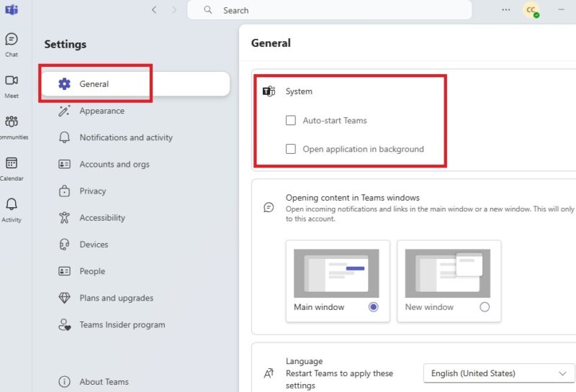Click the Accounts and orgs card icon
The width and height of the screenshot is (576, 392).
click(64, 164)
